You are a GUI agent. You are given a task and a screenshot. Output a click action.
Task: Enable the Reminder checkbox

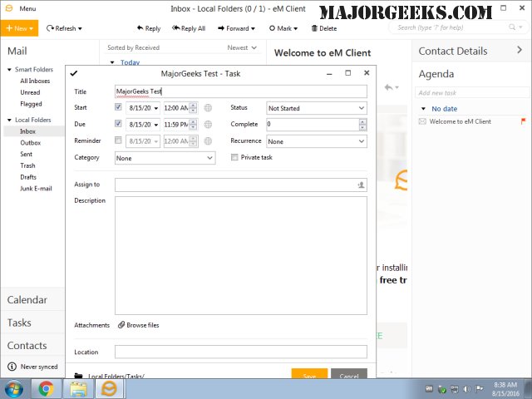point(118,140)
